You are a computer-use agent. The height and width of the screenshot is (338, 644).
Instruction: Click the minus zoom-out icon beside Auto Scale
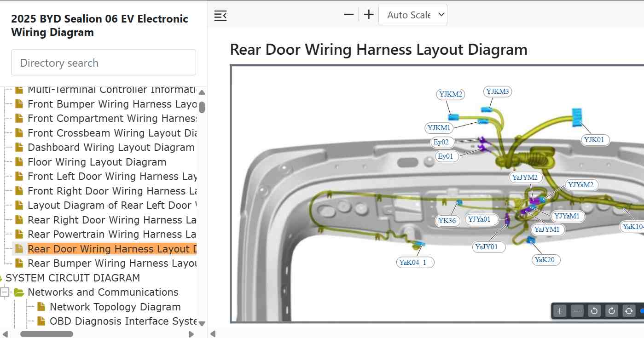349,15
